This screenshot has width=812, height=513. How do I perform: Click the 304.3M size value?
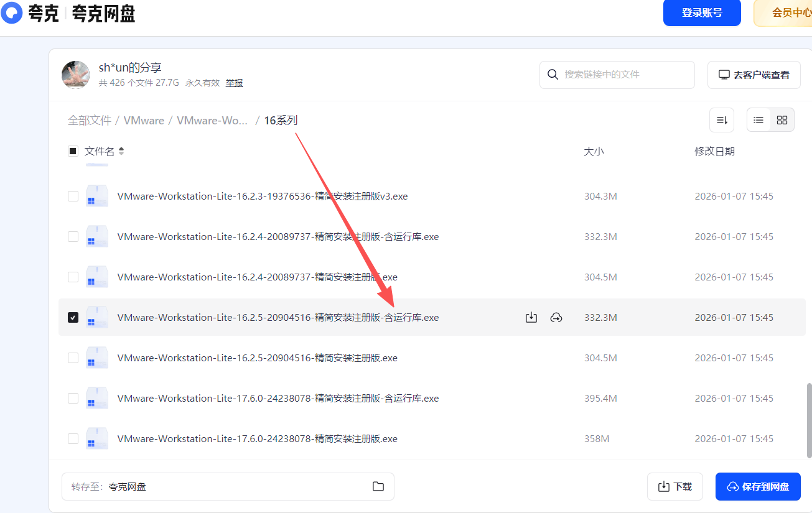pos(600,196)
